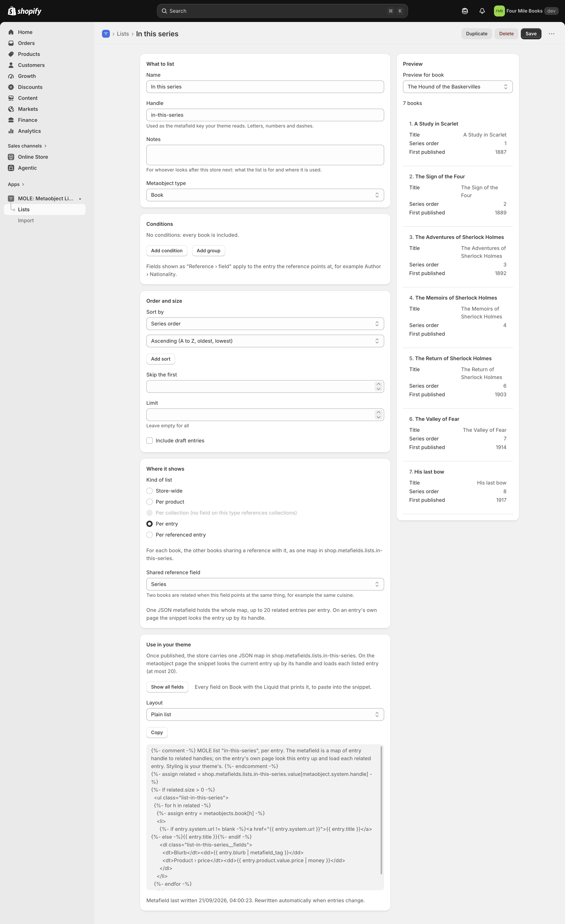This screenshot has height=924, width=565.
Task: Click the Add sort button
Action: [x=160, y=359]
